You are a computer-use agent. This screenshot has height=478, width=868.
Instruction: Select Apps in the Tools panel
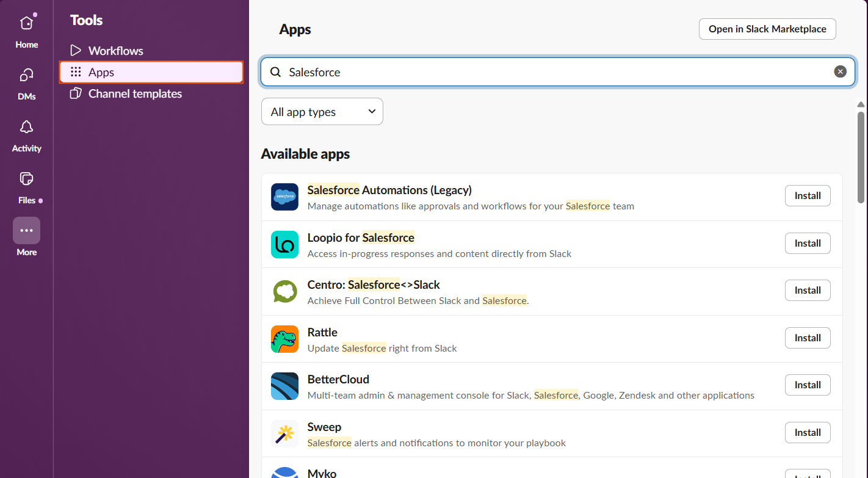[x=151, y=72]
